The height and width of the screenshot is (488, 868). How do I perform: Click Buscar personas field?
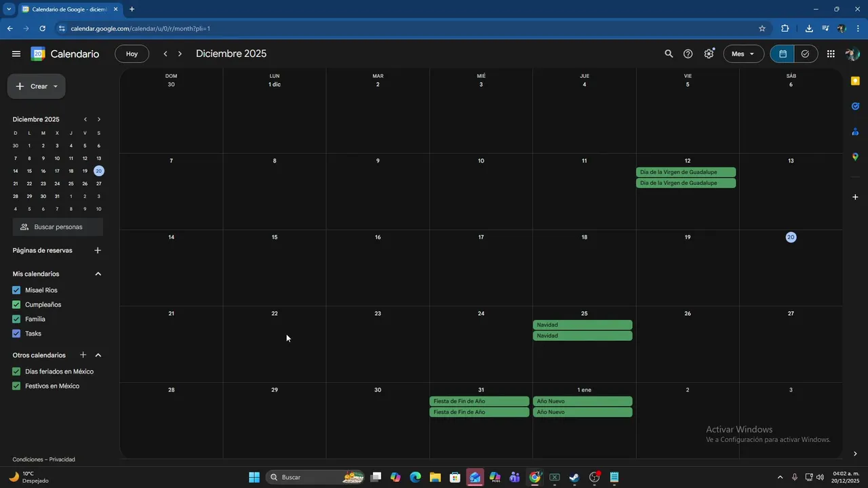(58, 227)
